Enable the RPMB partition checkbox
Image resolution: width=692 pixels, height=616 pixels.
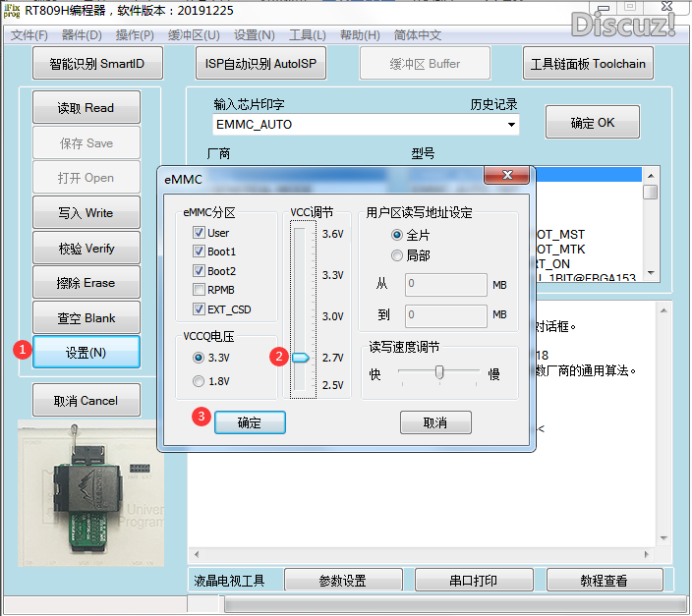click(199, 290)
